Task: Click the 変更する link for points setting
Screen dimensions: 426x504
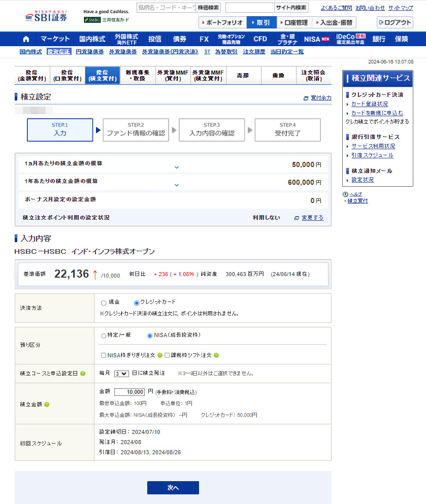Action: coord(312,218)
